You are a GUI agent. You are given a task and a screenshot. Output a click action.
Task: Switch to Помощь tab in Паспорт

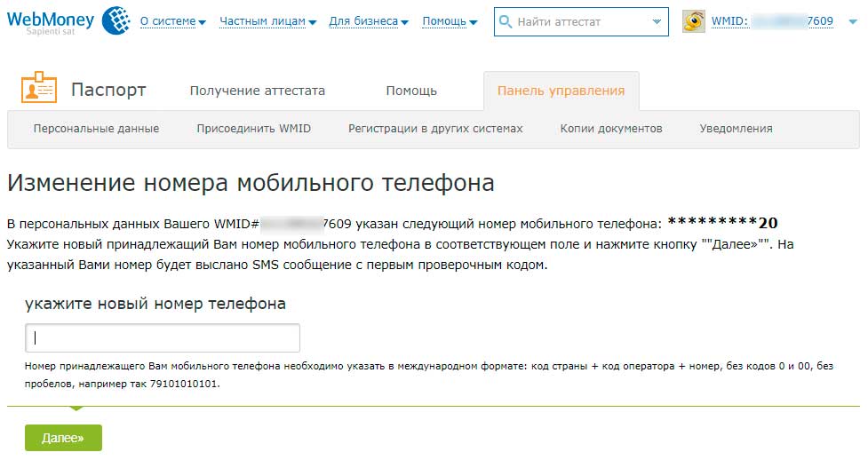coord(411,91)
